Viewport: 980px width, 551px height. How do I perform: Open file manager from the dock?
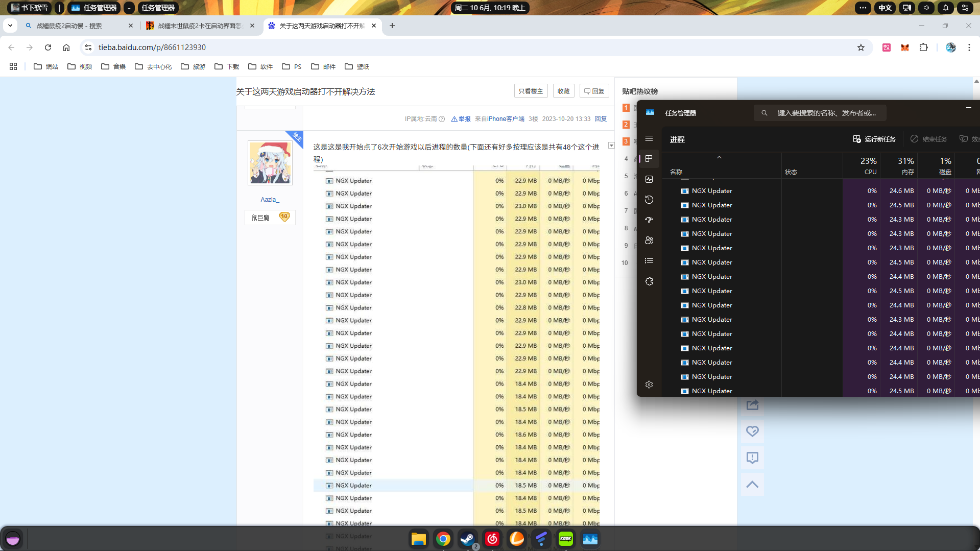pyautogui.click(x=418, y=539)
